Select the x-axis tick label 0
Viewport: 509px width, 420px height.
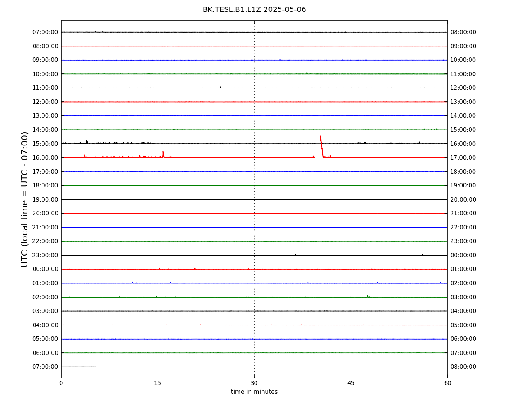(x=61, y=383)
